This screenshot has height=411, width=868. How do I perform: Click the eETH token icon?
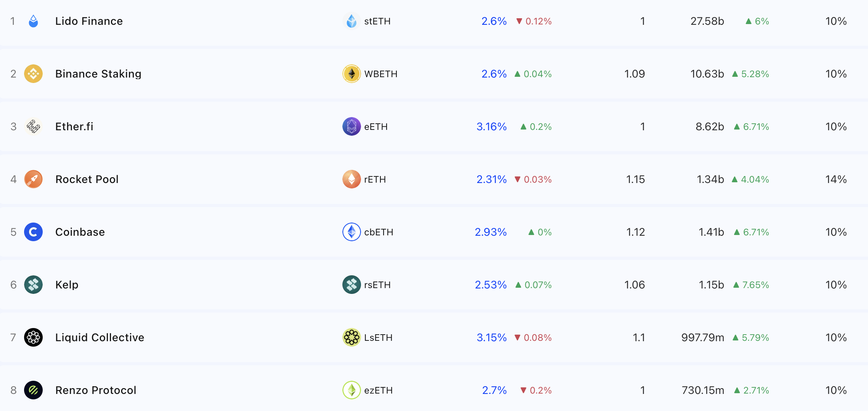tap(352, 126)
